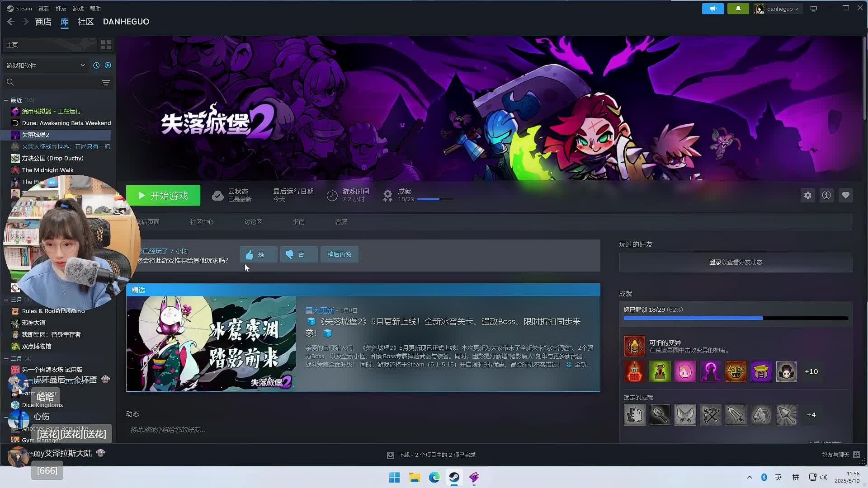The width and height of the screenshot is (868, 488).
Task: Click the green notification bell icon
Action: (x=738, y=9)
